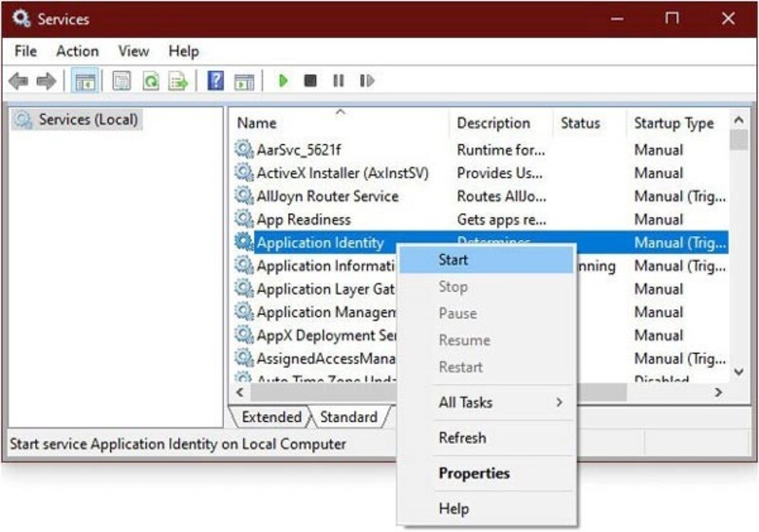The width and height of the screenshot is (759, 532).
Task: Sort by Status column header
Action: [x=589, y=123]
